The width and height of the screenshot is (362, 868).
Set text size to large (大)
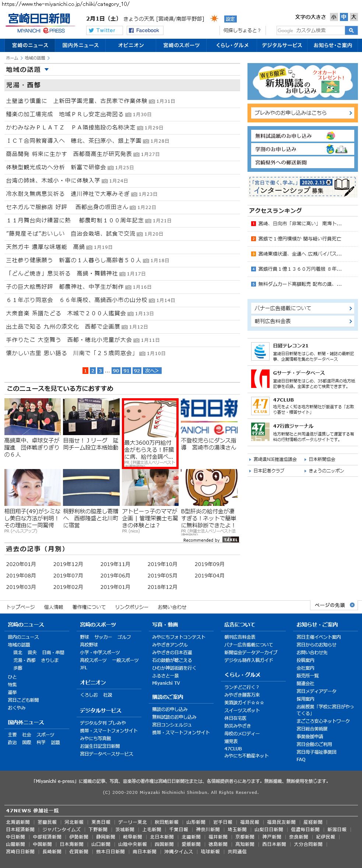[x=354, y=17]
